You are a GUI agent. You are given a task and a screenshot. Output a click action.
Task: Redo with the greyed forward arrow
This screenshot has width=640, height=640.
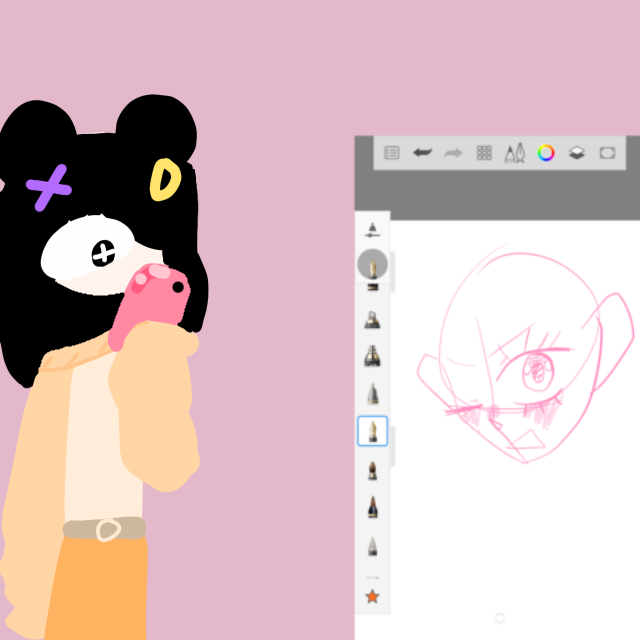453,153
